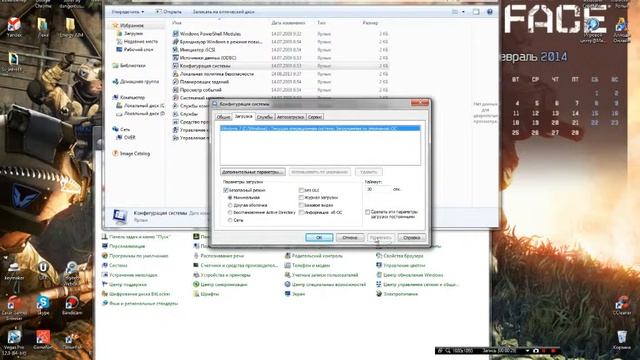Click Записать на оптический диск in toolbar
Viewport: 640px width, 360px height.
click(x=223, y=12)
